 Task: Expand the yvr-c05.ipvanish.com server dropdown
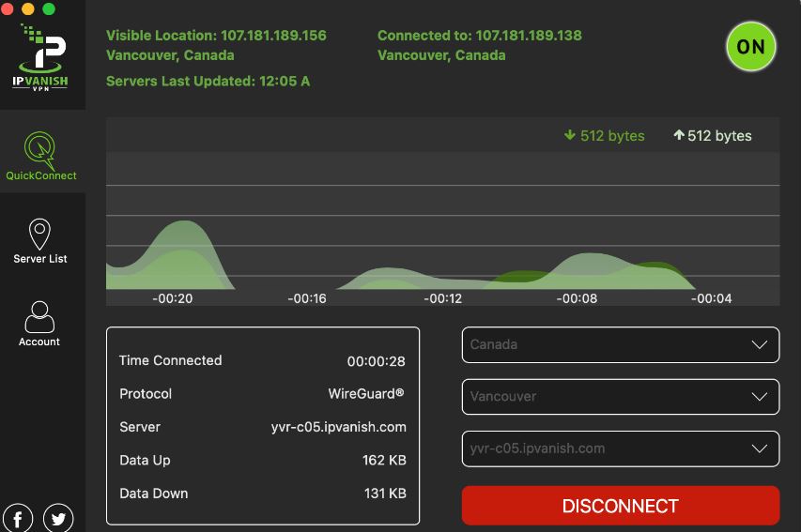point(620,448)
